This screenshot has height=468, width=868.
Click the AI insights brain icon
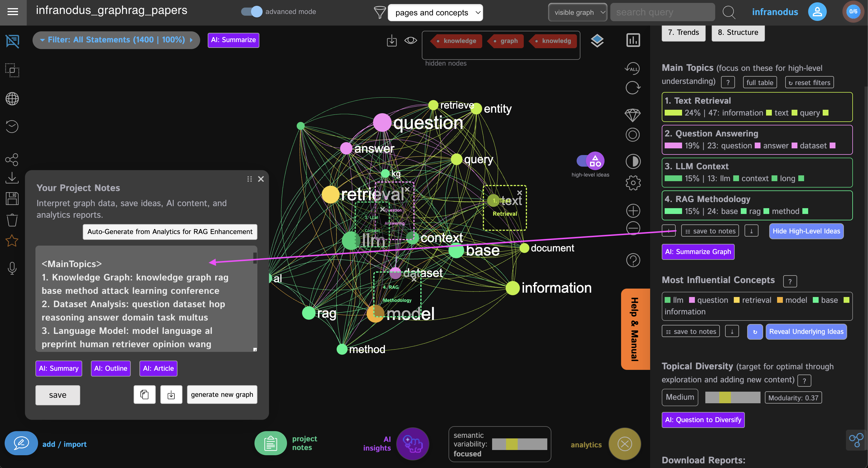coord(413,444)
